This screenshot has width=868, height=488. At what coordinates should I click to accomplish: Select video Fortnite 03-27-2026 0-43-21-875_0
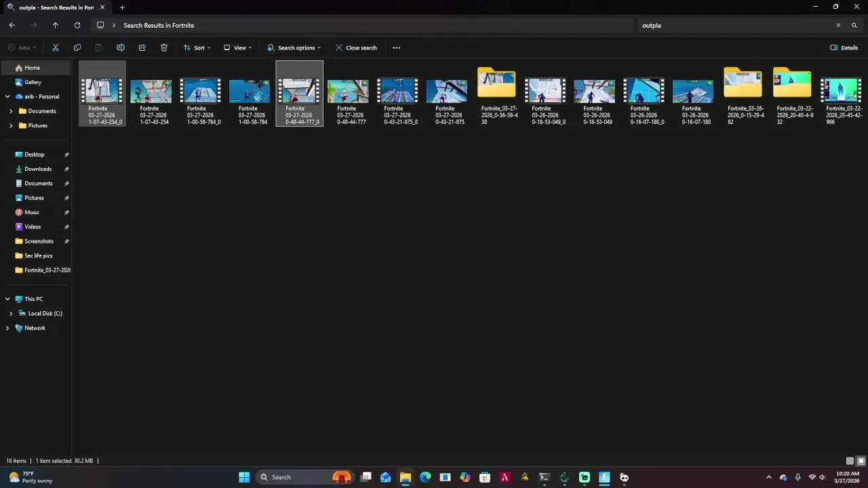pyautogui.click(x=397, y=94)
